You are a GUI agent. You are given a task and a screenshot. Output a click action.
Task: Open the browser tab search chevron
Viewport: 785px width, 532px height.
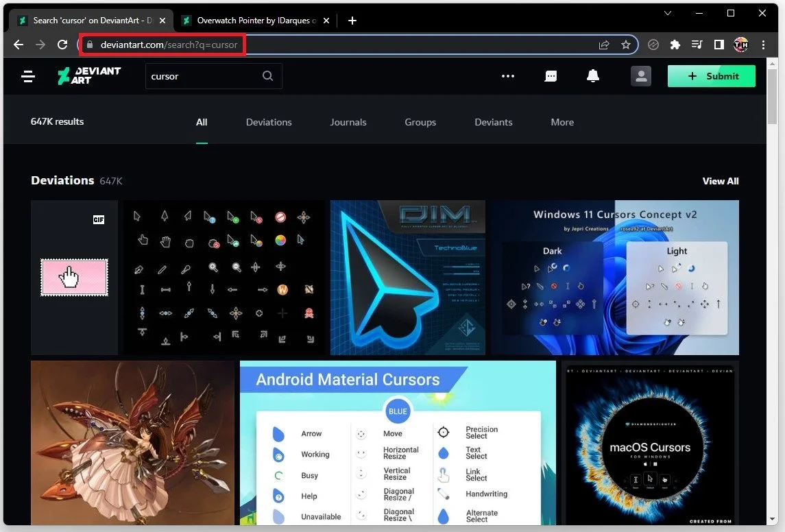coord(667,13)
